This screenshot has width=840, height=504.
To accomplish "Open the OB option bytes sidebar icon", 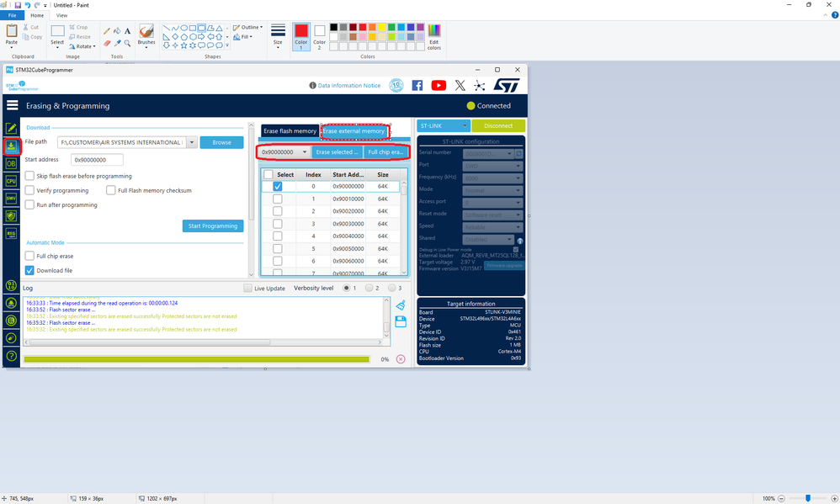I will [x=11, y=163].
